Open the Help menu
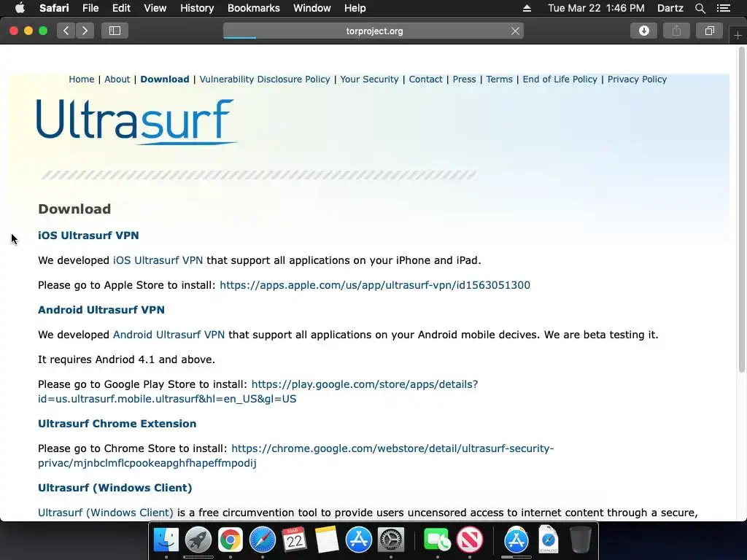Image resolution: width=747 pixels, height=560 pixels. (x=355, y=8)
